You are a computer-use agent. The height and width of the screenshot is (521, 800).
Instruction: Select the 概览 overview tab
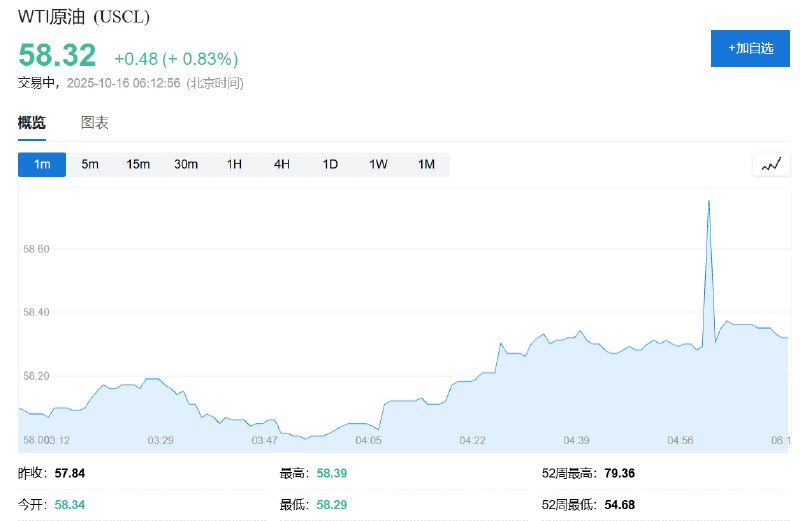coord(32,123)
